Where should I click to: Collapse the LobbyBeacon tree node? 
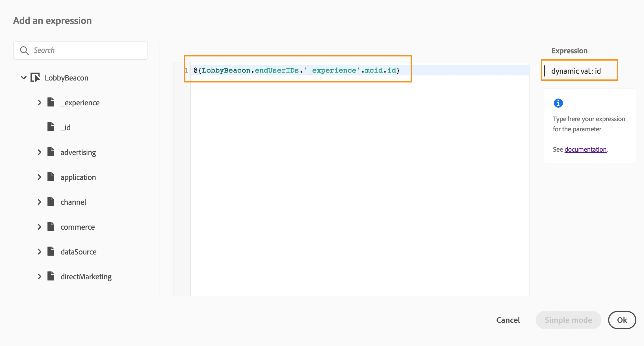pyautogui.click(x=24, y=77)
